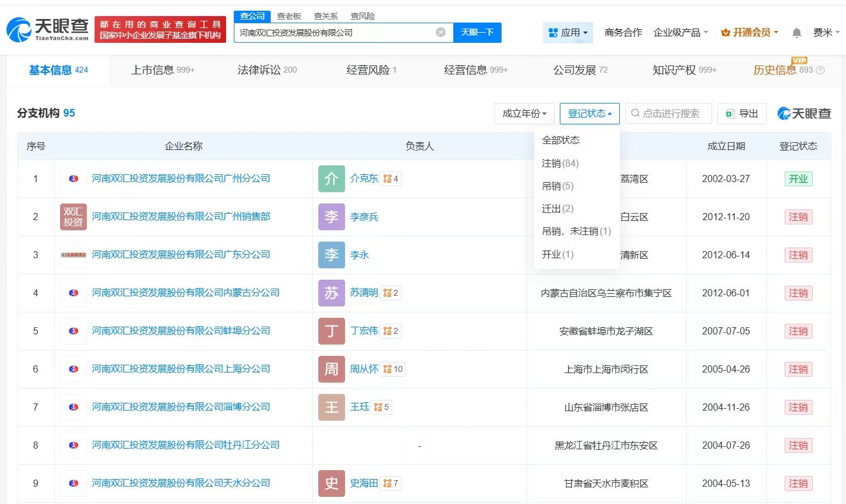Click the 周 avatar for 周从怀
This screenshot has width=846, height=504.
pyautogui.click(x=331, y=369)
